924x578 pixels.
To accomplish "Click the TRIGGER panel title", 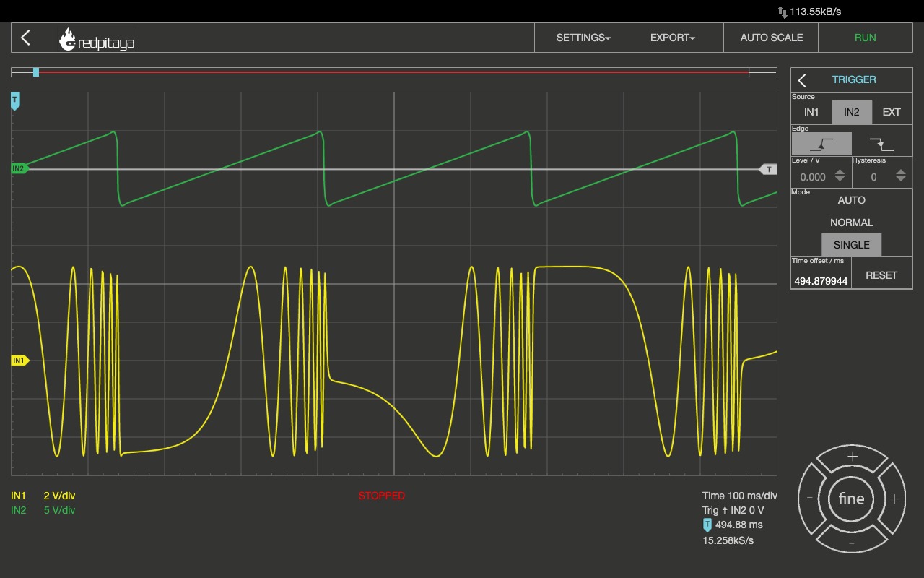I will pos(854,79).
